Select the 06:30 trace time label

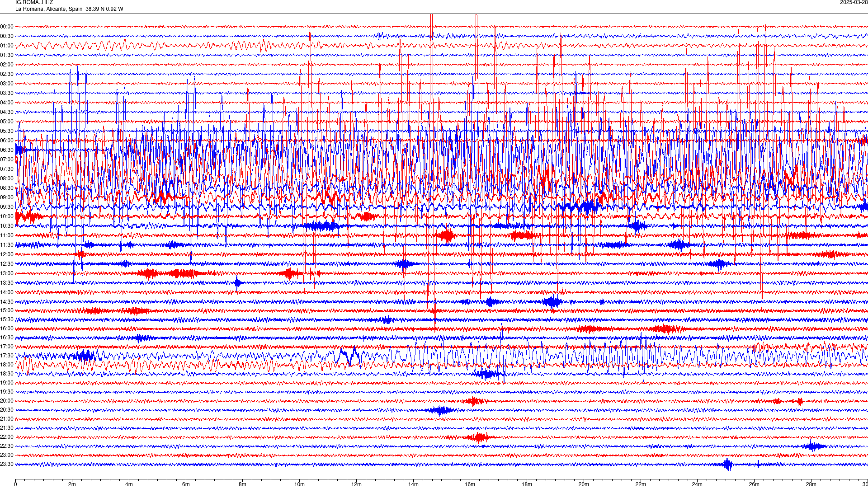pos(7,150)
